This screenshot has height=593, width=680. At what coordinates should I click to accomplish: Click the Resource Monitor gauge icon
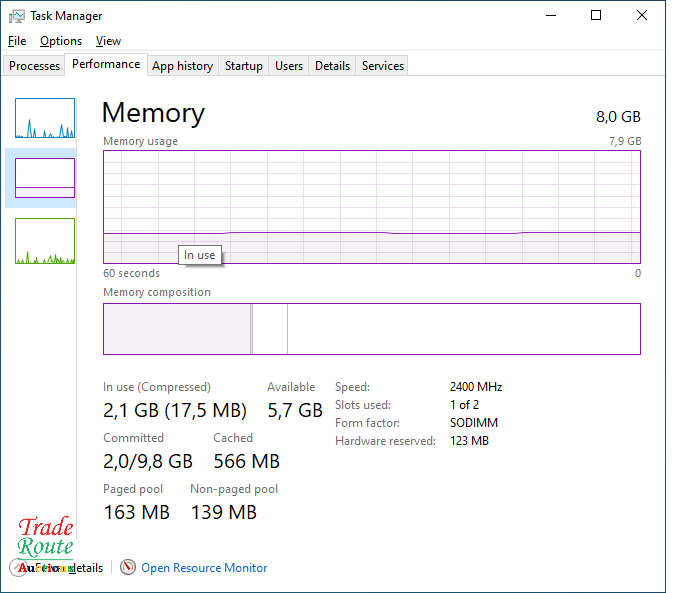click(128, 568)
